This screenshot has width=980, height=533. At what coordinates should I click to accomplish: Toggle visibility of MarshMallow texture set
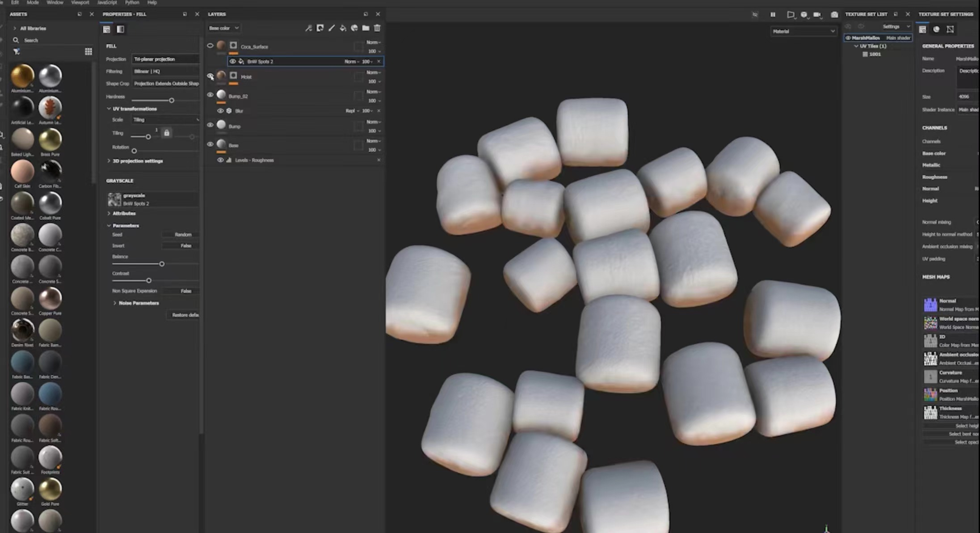(x=848, y=38)
